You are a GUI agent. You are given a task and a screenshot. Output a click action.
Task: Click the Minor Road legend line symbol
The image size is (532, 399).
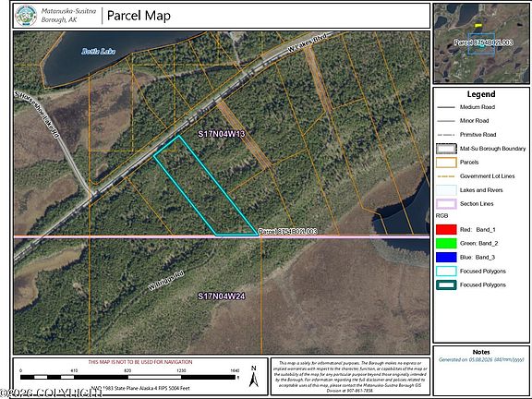pos(446,121)
